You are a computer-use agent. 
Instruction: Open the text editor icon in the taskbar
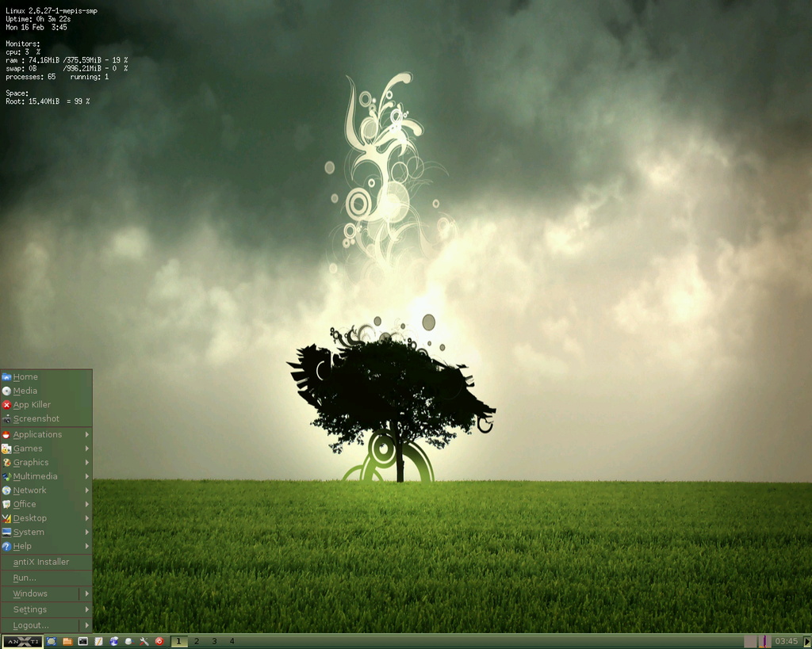pyautogui.click(x=97, y=640)
